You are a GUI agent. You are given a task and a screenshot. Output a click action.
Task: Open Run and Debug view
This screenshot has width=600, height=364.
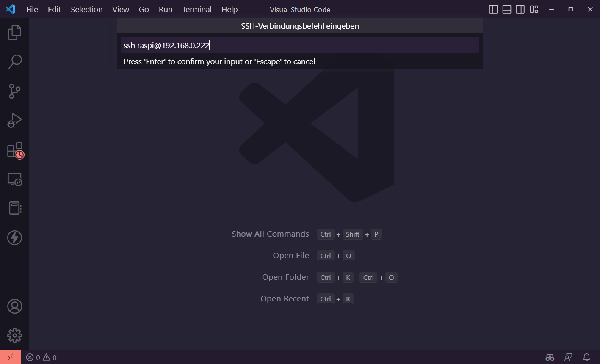[x=14, y=121]
